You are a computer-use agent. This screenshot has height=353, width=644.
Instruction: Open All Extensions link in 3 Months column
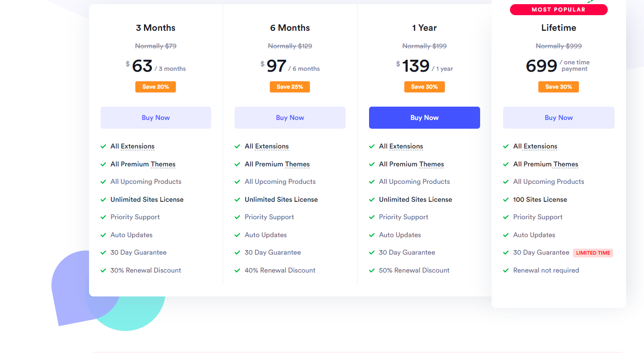tap(133, 146)
